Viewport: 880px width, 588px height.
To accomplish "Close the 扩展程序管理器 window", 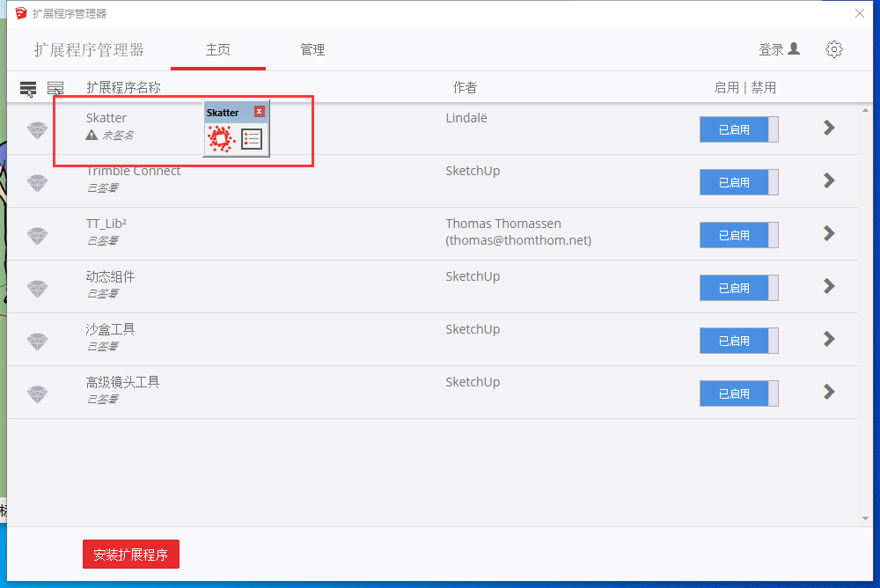I will coord(859,13).
